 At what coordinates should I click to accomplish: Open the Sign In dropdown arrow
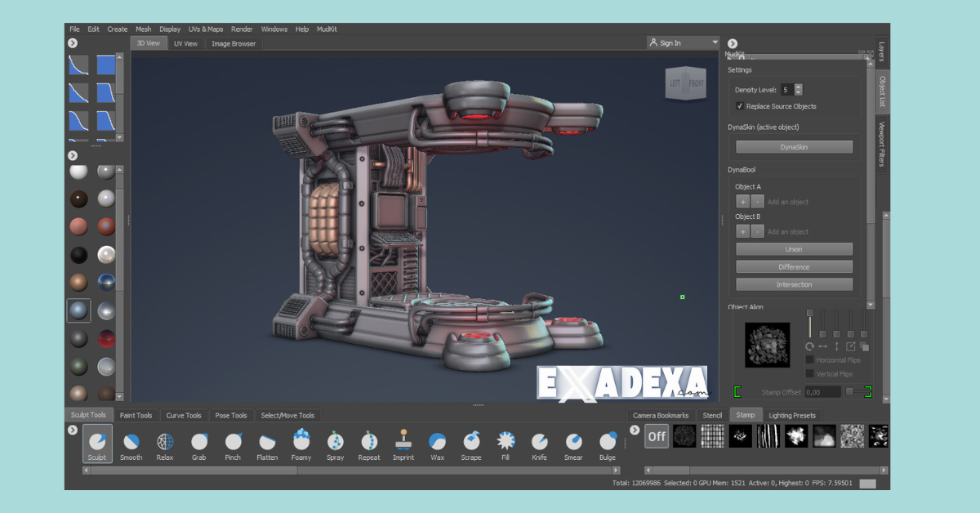click(x=714, y=42)
